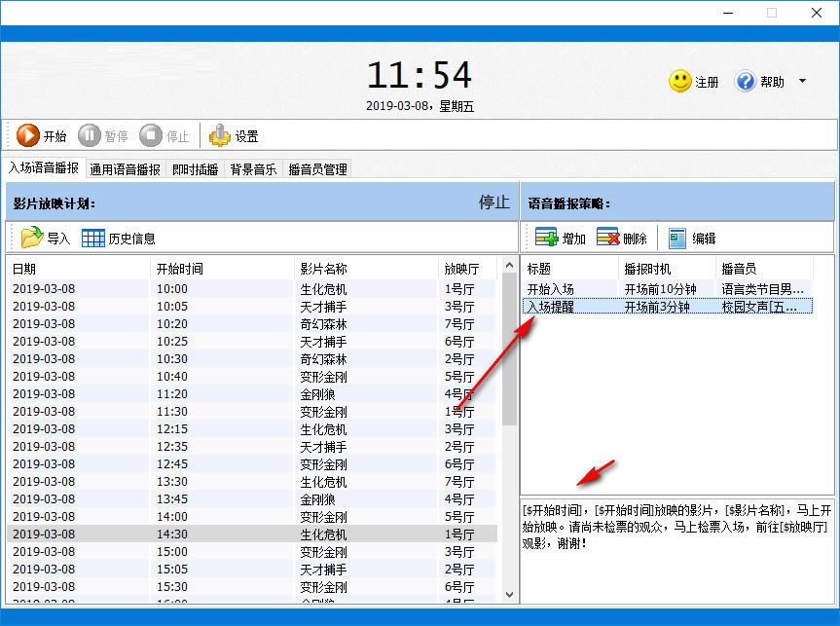Select the 暂停 (Pause) icon
Viewport: 840px width, 626px height.
(89, 135)
